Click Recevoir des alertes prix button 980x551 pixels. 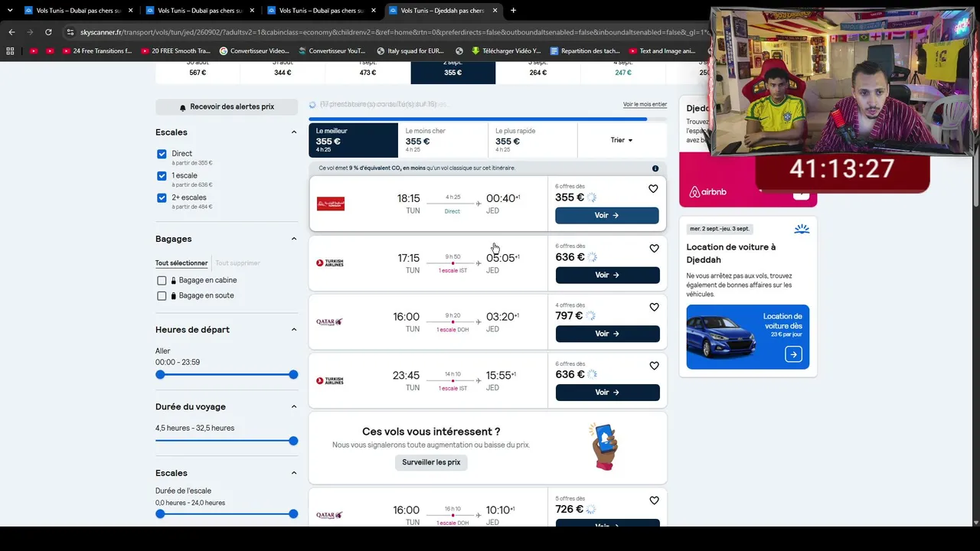pos(227,107)
